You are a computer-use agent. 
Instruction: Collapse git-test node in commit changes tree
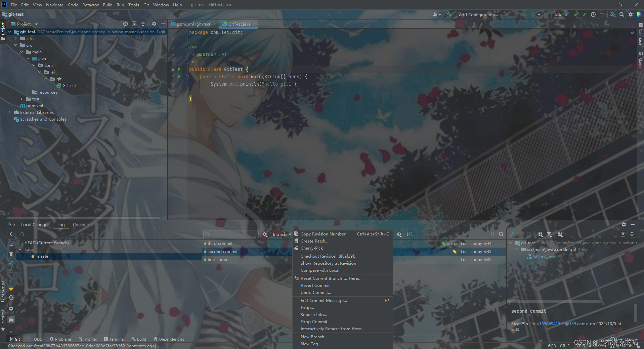(511, 243)
